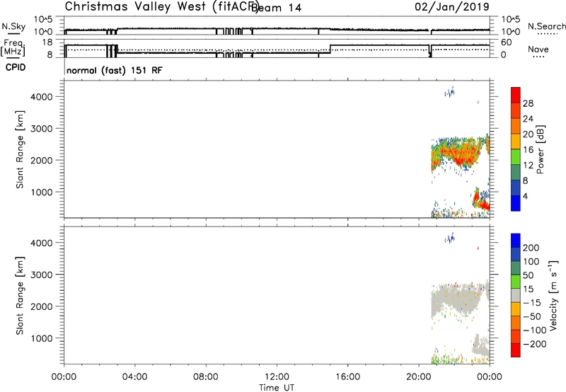
Task: Click the 'Freq. [MHz]' axis label
Action: click(x=13, y=47)
